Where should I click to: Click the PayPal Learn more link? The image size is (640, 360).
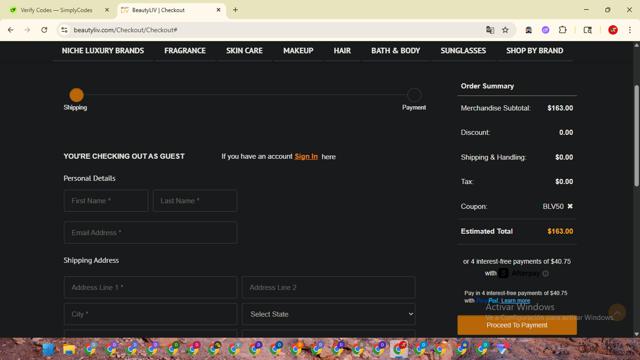point(516,301)
